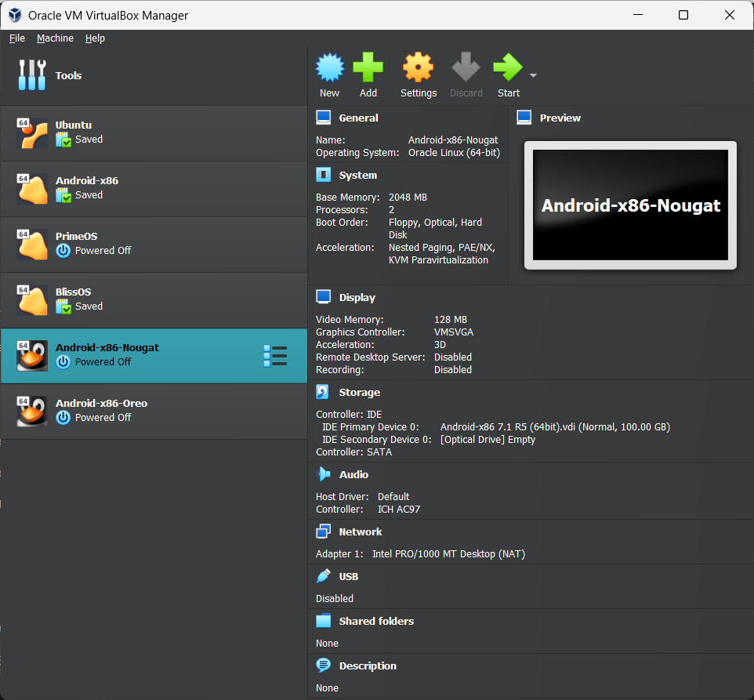The image size is (754, 700).
Task: Open the Android-x86-Nougat machine menu icon
Action: point(276,356)
